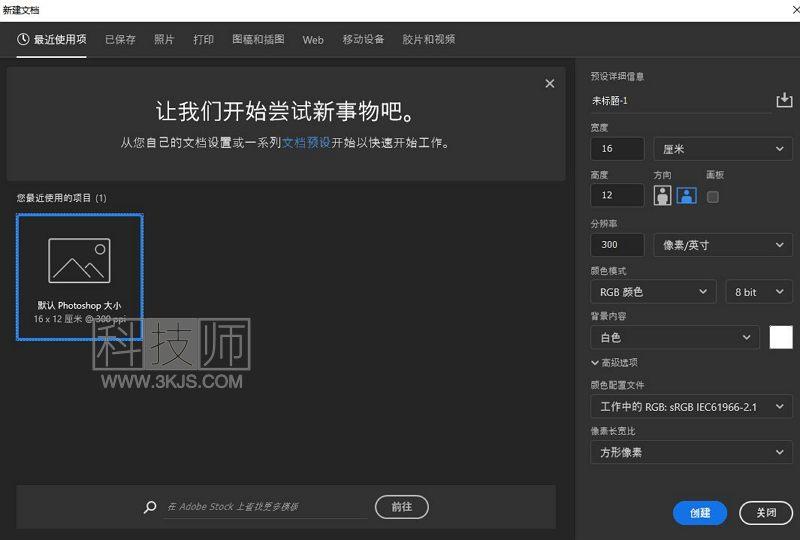Click the save preset icon beside 未标题-1
The height and width of the screenshot is (540, 800).
(784, 100)
